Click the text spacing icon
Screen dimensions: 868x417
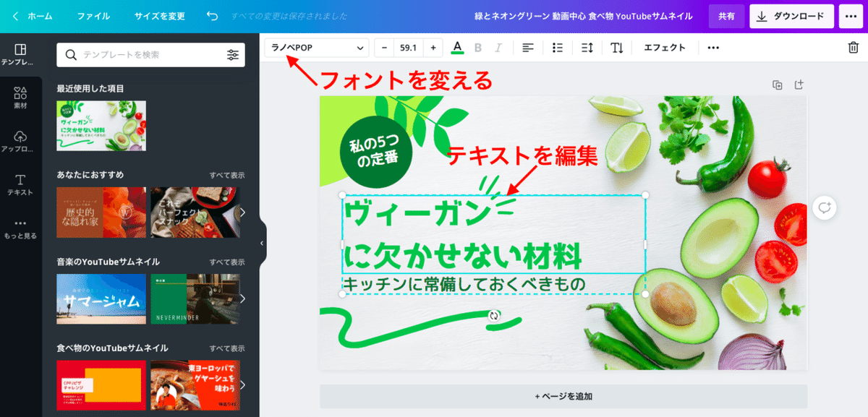587,47
